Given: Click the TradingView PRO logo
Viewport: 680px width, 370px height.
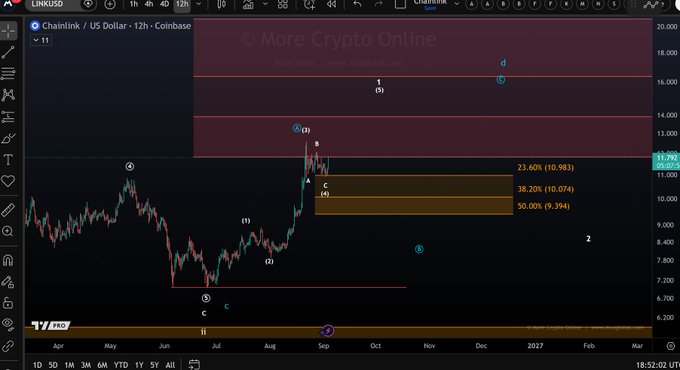Looking at the screenshot, I should [x=50, y=325].
